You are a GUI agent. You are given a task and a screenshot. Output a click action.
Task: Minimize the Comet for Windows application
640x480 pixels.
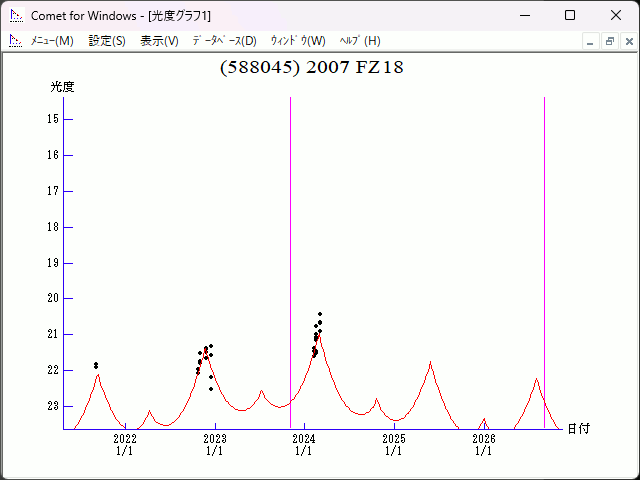pyautogui.click(x=524, y=16)
